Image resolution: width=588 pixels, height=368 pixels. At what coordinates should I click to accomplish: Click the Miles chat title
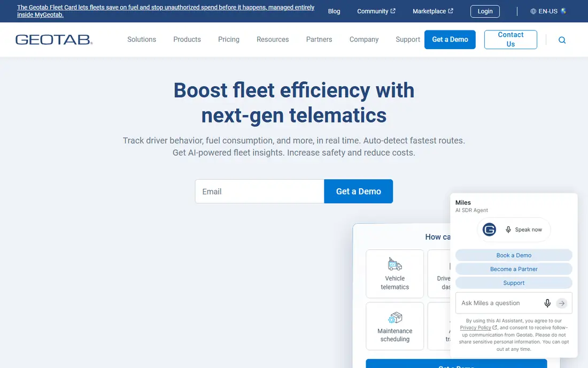463,203
